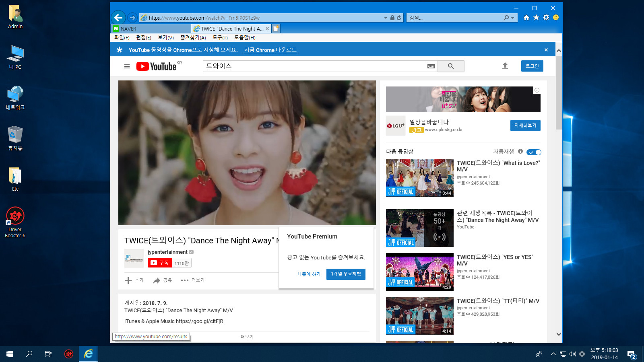Screen dimensions: 644x362
Task: Click the security lock icon in address bar
Action: point(392,18)
